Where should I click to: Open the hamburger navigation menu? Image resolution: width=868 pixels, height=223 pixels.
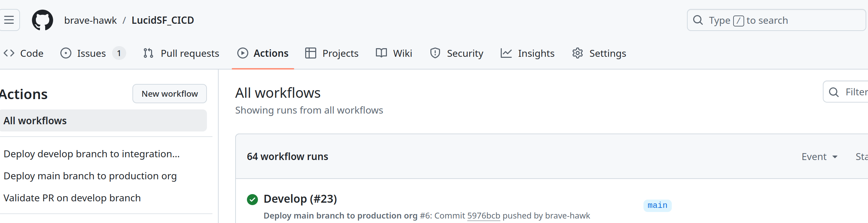point(9,20)
